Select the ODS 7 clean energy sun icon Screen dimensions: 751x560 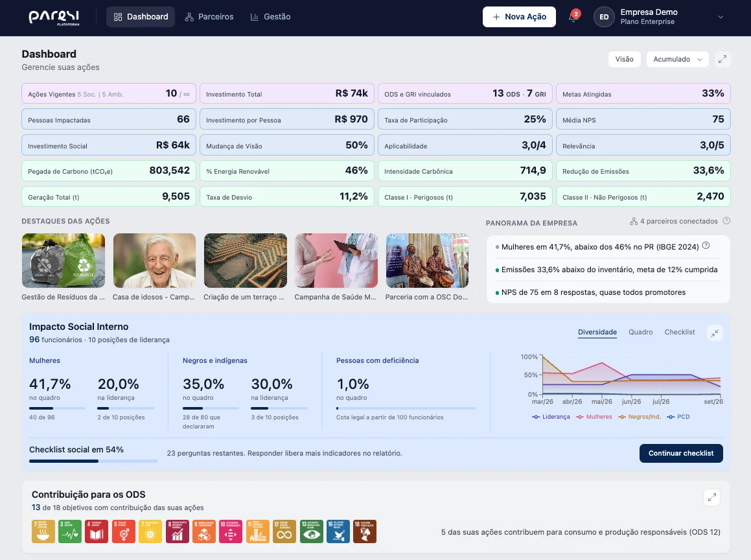150,531
